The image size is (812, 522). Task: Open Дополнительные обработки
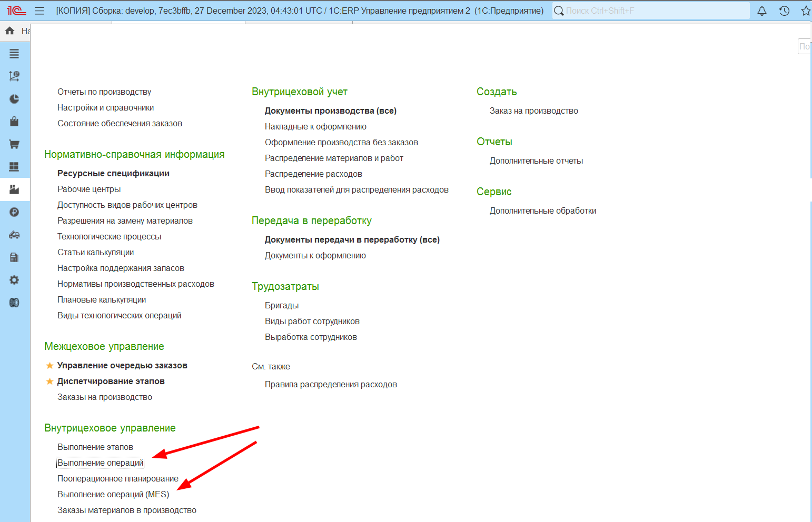[543, 210]
